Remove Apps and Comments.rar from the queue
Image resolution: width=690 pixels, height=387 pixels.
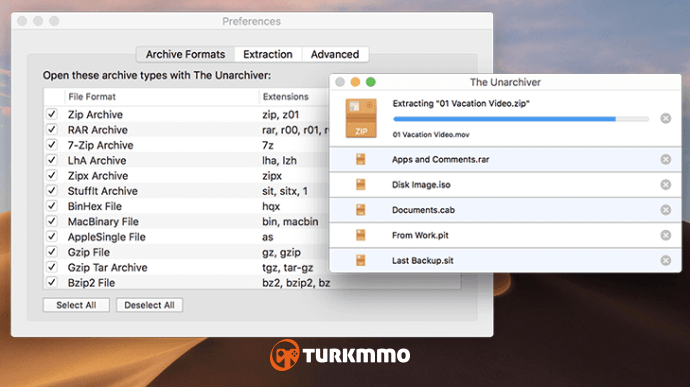pyautogui.click(x=665, y=159)
